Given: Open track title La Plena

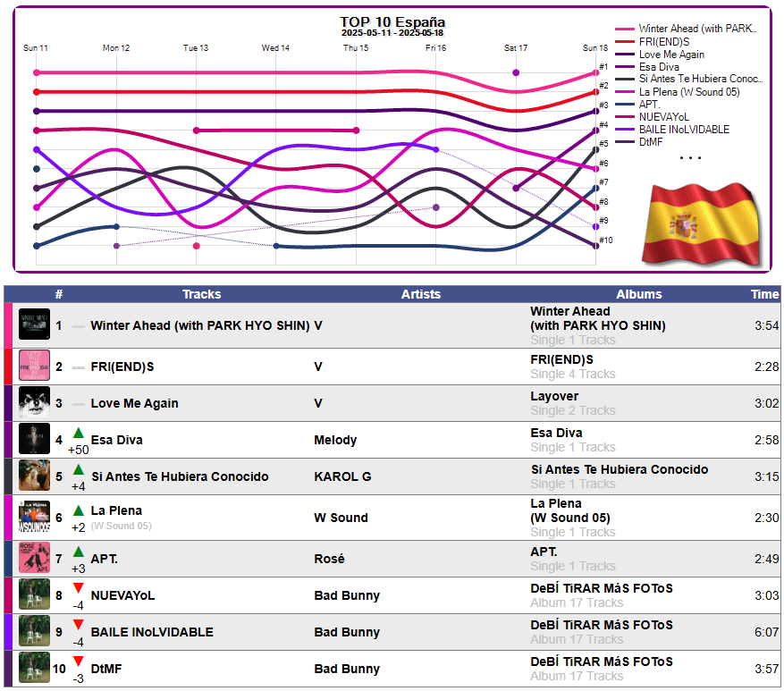Looking at the screenshot, I should click(x=116, y=510).
